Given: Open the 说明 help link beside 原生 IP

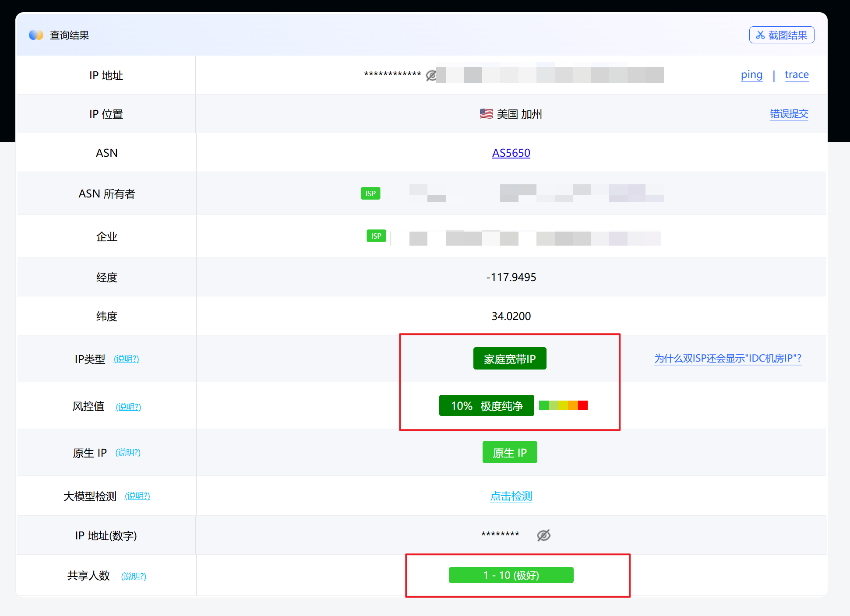Looking at the screenshot, I should (128, 453).
